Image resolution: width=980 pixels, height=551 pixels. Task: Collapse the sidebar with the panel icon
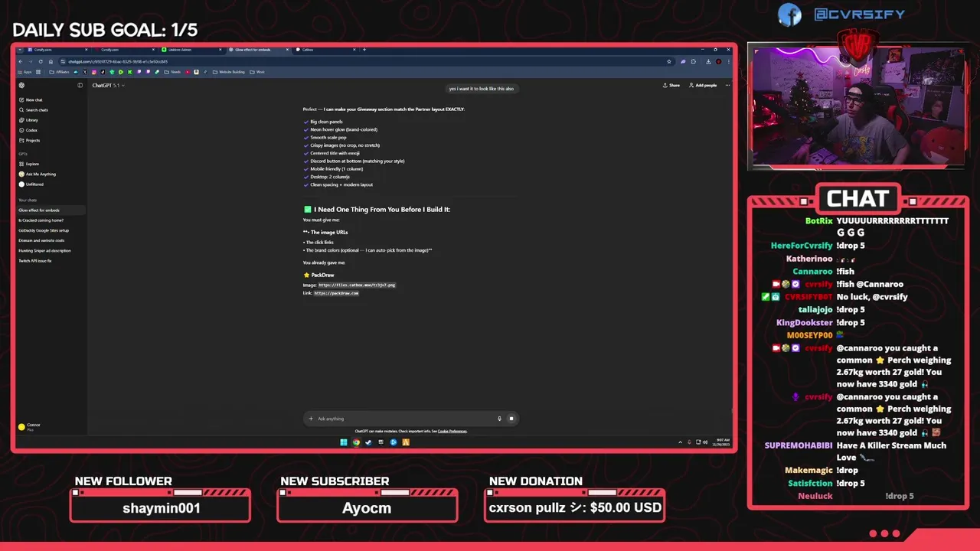(x=80, y=85)
